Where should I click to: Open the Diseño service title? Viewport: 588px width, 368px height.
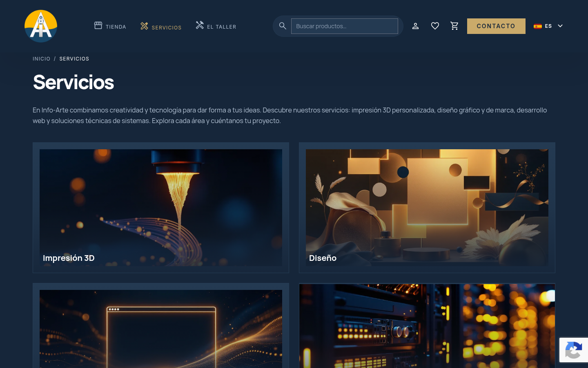(323, 258)
